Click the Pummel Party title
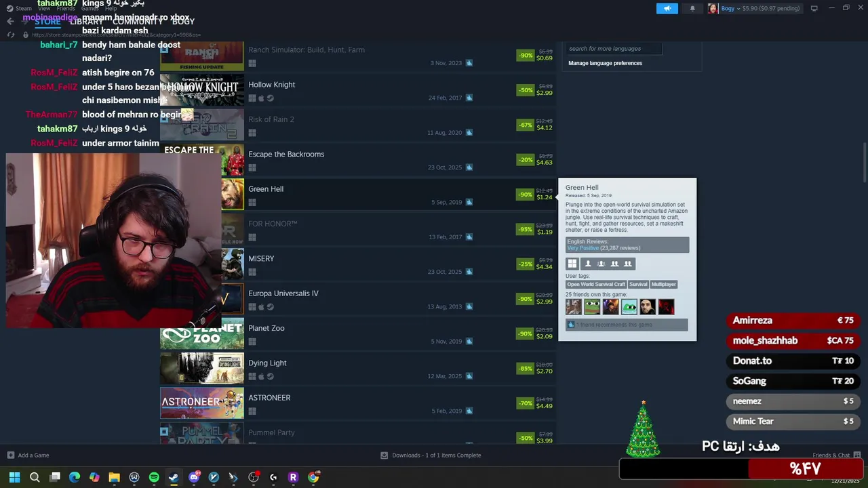This screenshot has height=488, width=868. 271,432
